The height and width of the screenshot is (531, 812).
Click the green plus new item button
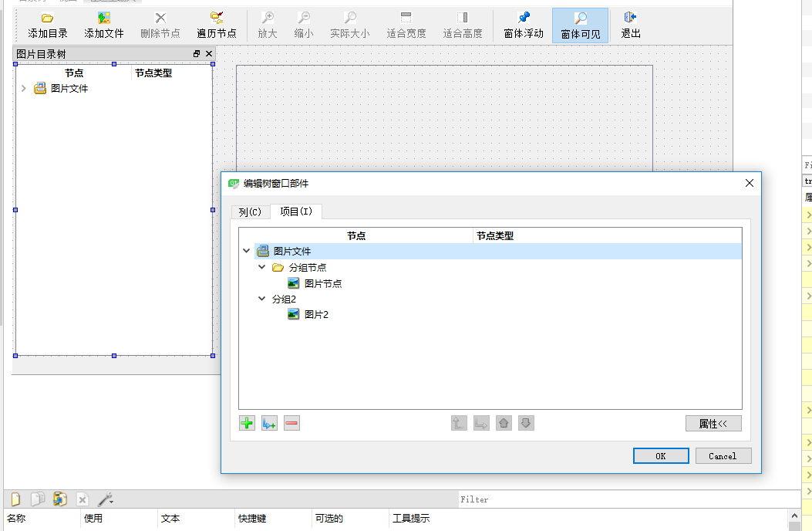pyautogui.click(x=247, y=423)
